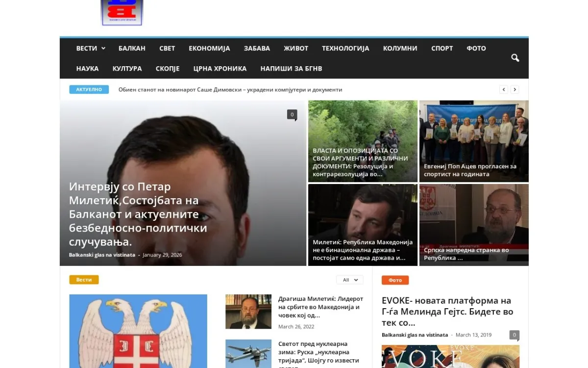Screen dimensions: 588x368
Task: Open the All filter dropdown
Action: (350, 280)
